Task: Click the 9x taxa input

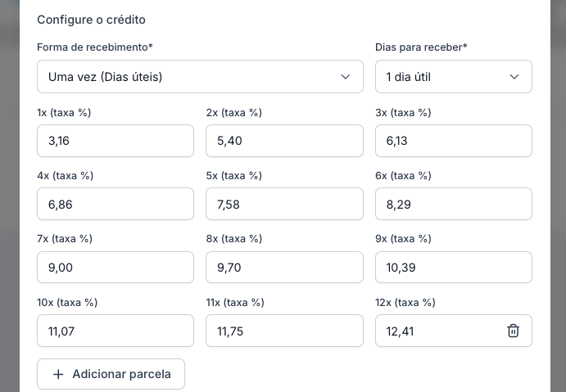Action: pyautogui.click(x=453, y=268)
